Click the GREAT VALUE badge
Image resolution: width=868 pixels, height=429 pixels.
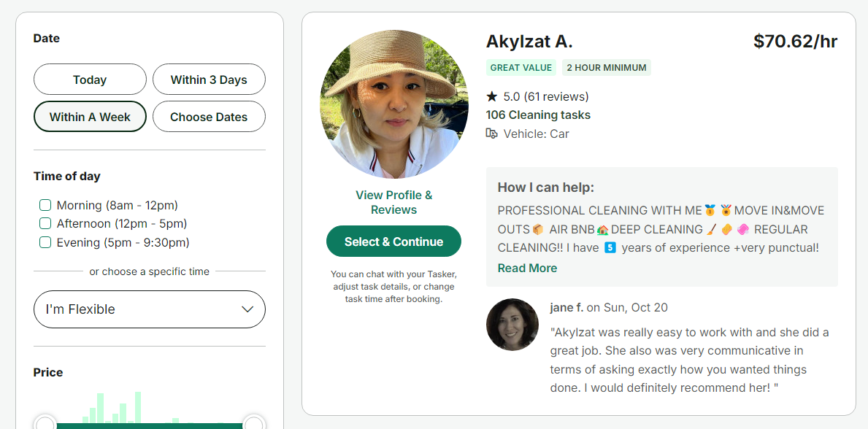pos(521,67)
